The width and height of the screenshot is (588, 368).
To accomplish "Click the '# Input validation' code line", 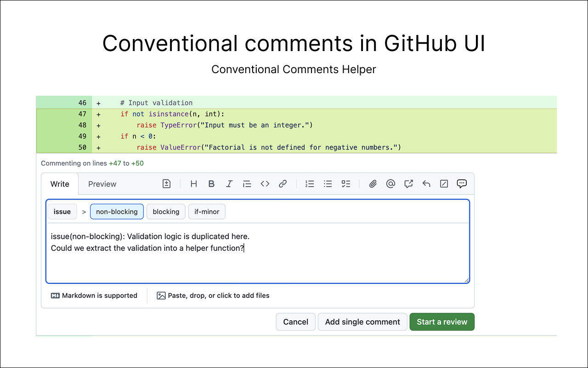I will point(156,103).
